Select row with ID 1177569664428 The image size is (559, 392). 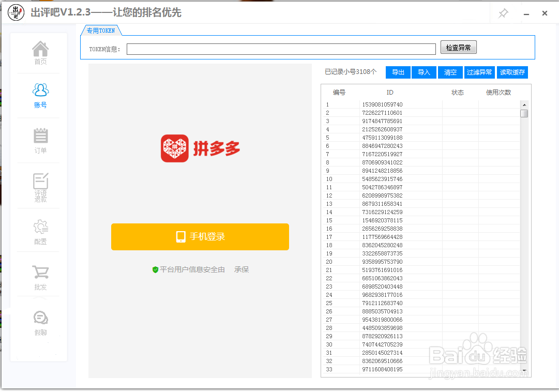[x=421, y=237]
